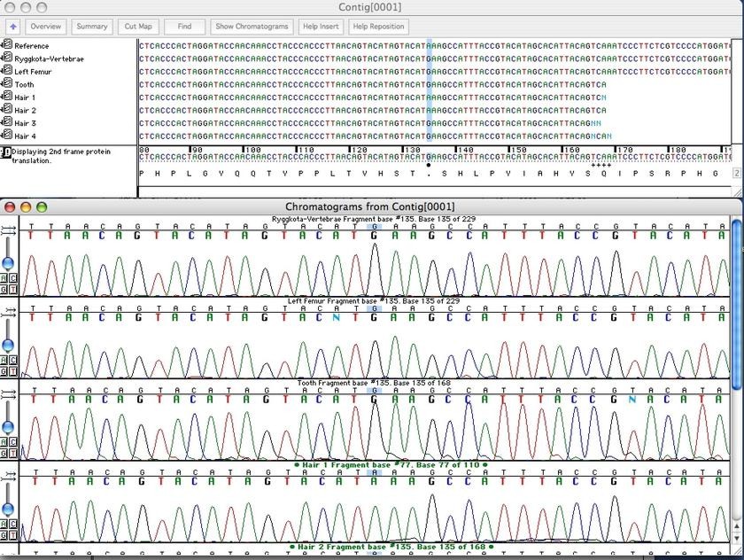Toggle the A trace in first chromatogram
The image size is (744, 560).
[x=4, y=277]
